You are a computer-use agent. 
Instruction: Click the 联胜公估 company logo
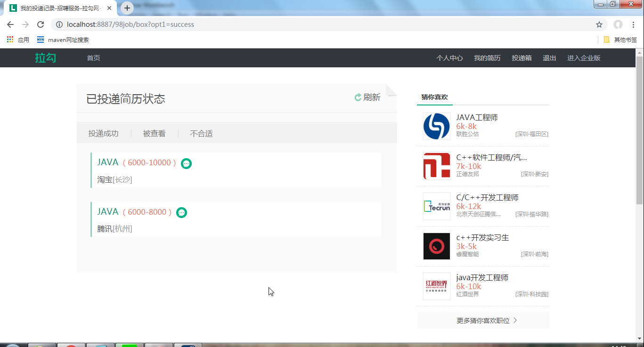[437, 127]
